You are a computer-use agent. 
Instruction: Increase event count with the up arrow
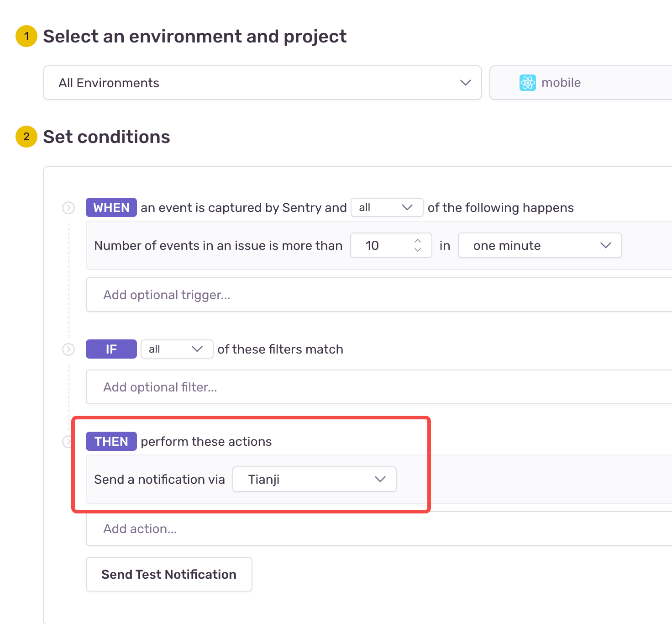pyautogui.click(x=417, y=241)
